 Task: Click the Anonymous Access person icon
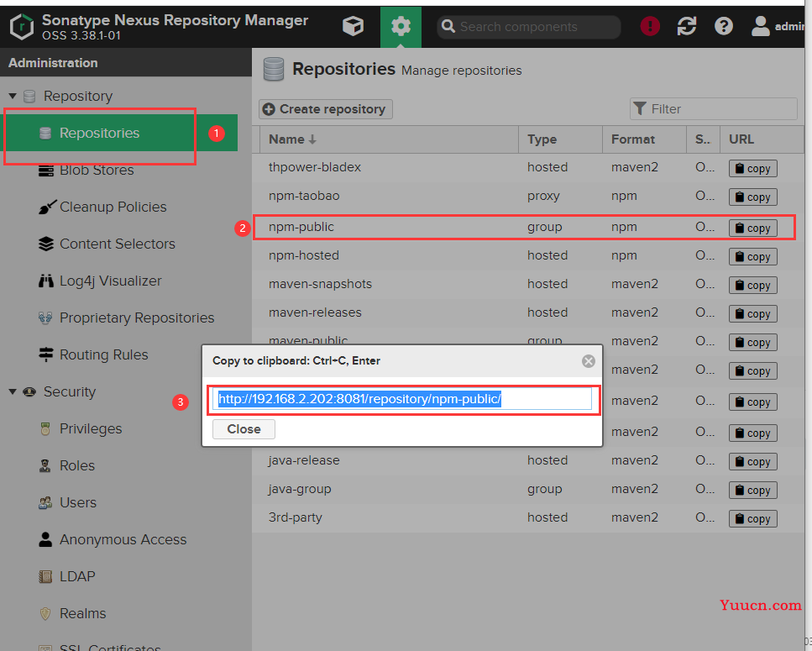(45, 539)
